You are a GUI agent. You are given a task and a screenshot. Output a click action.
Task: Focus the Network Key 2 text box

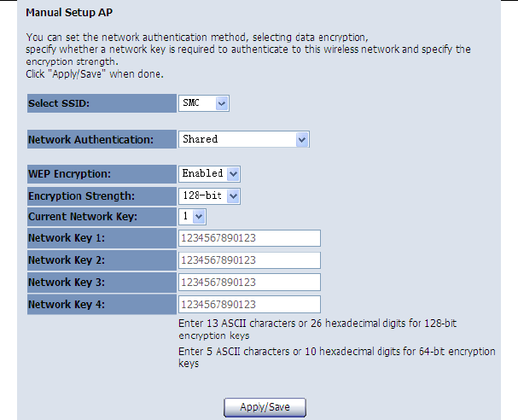249,260
